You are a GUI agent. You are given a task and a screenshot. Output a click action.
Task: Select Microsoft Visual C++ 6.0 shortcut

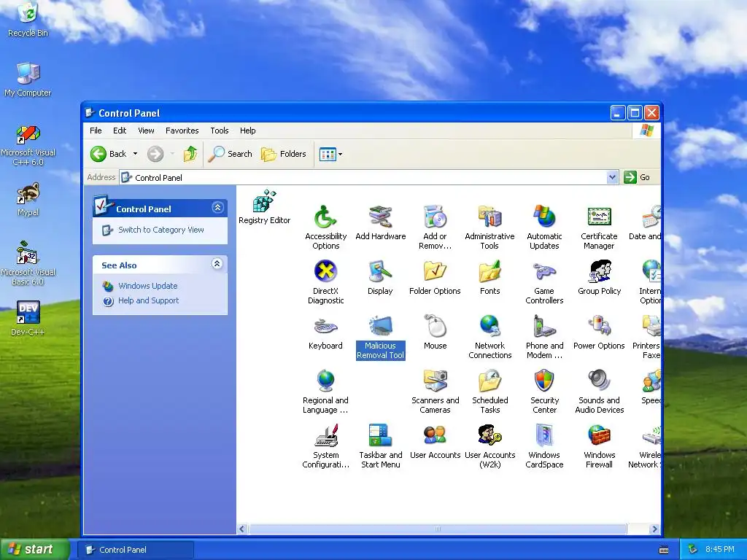[x=28, y=145]
